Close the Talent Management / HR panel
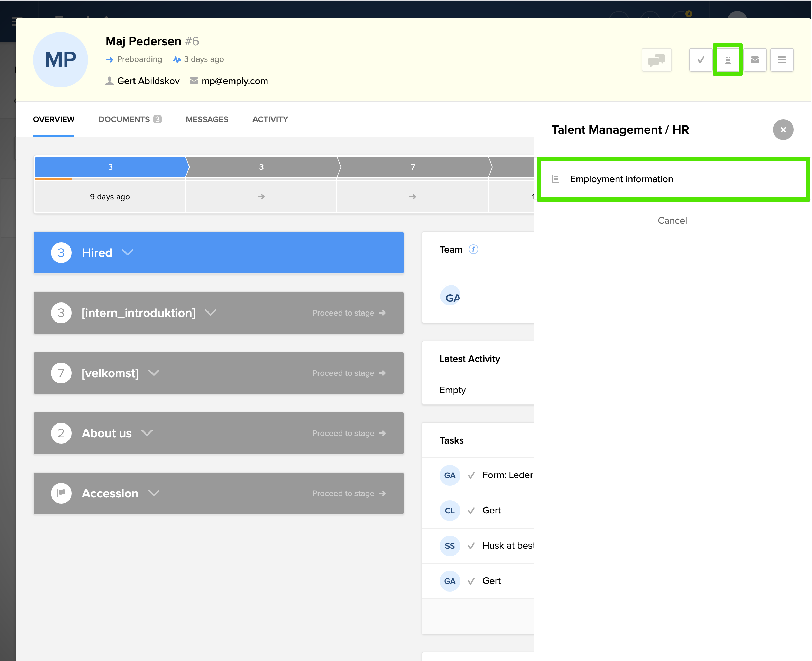The width and height of the screenshot is (812, 661). tap(783, 130)
